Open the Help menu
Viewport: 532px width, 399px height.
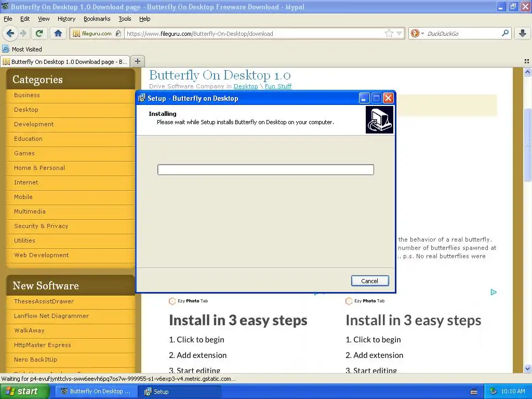click(144, 19)
